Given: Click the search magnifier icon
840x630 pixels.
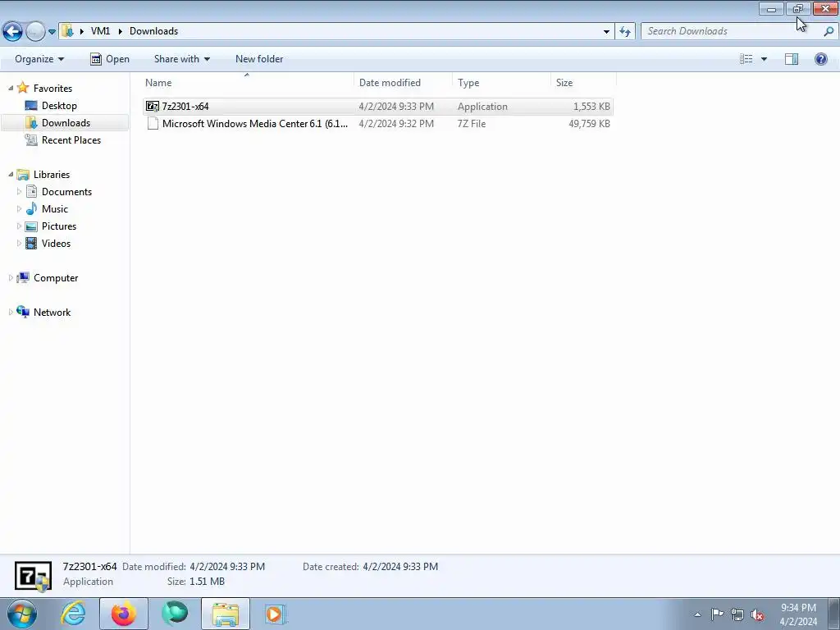Looking at the screenshot, I should (x=829, y=32).
